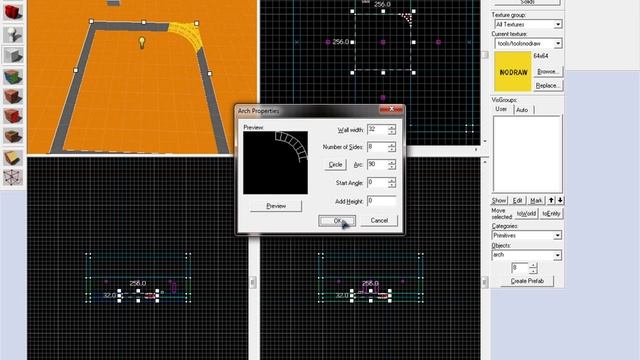
Task: Click the Create Prefab button
Action: pyautogui.click(x=527, y=281)
